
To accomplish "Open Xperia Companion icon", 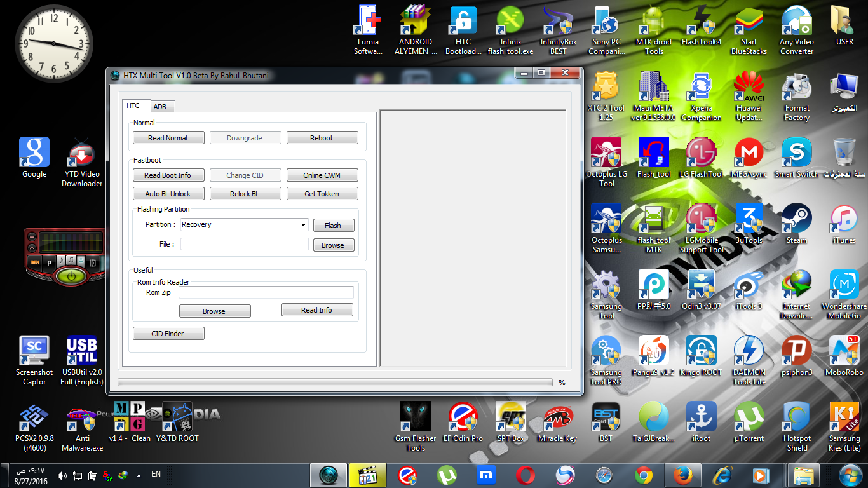I will [x=702, y=96].
